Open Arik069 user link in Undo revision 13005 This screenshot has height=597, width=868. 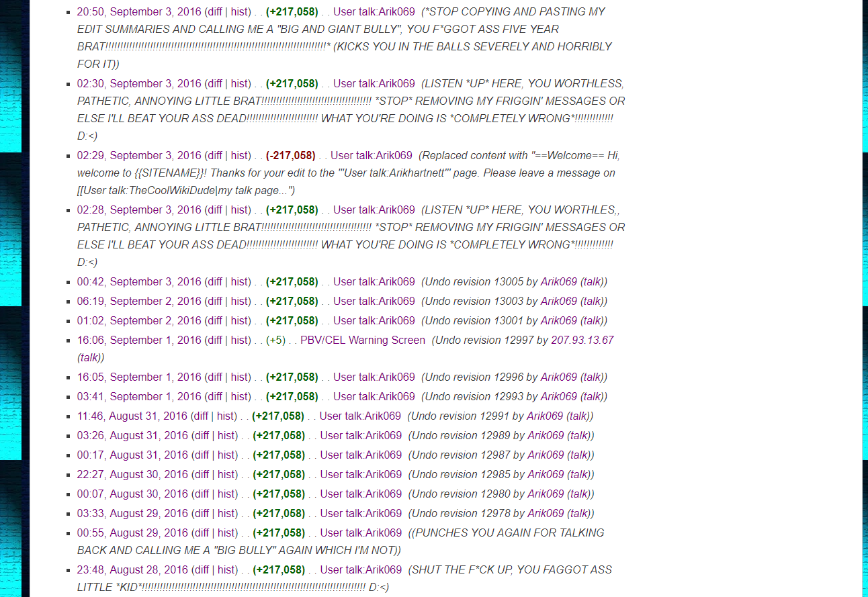point(559,281)
